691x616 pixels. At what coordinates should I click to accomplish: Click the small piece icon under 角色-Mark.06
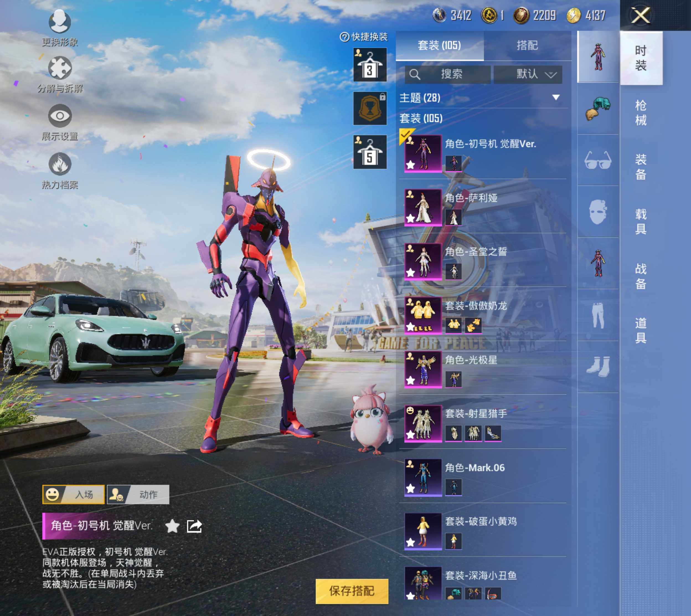point(453,487)
